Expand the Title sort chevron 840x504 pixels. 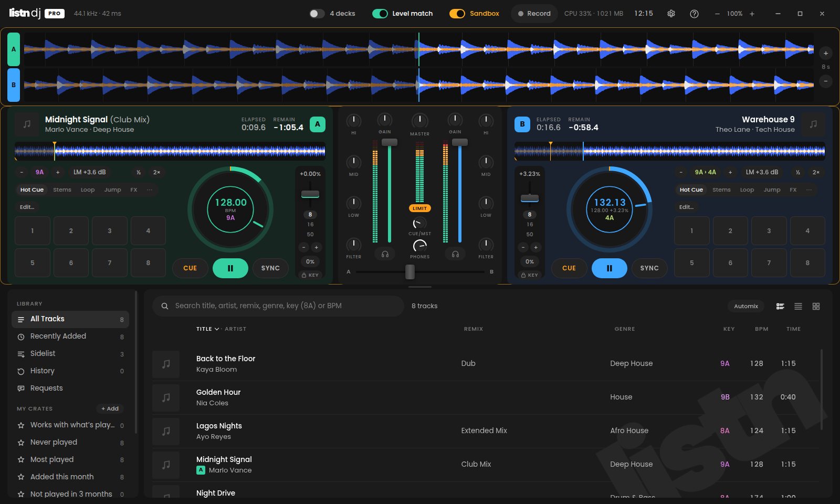tap(217, 329)
